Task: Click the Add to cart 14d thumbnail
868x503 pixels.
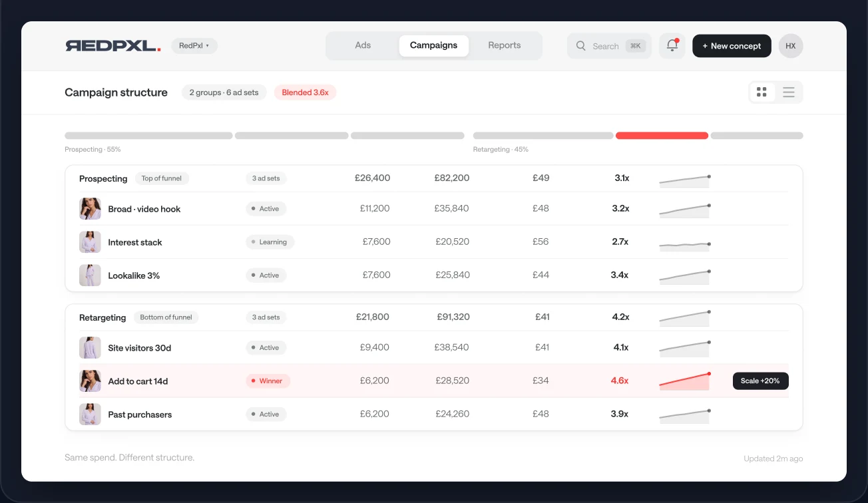Action: click(90, 381)
